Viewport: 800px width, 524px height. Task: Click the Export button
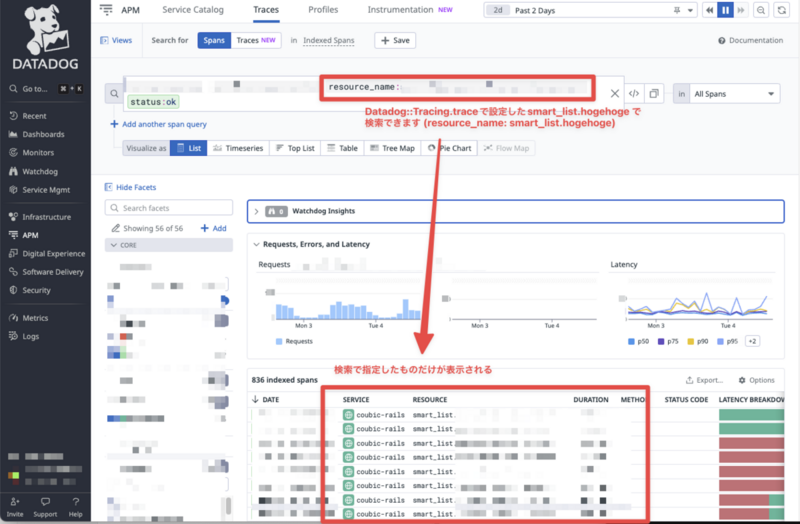click(704, 380)
